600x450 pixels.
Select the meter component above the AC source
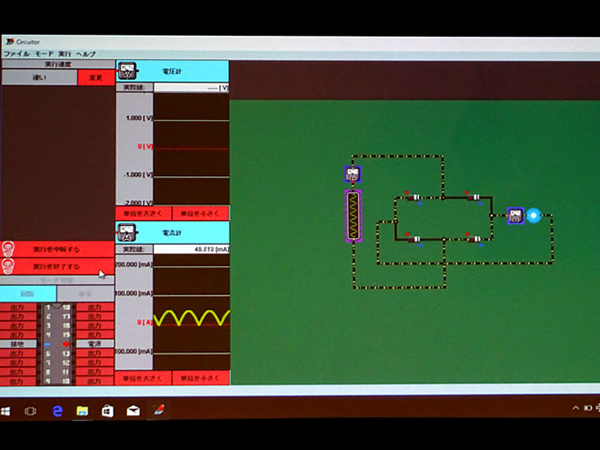(x=353, y=175)
